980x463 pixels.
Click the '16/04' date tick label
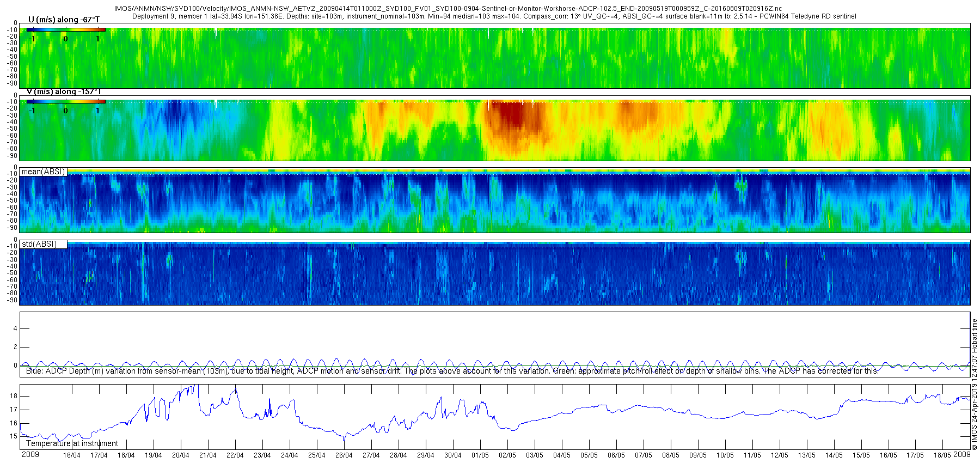coord(72,455)
